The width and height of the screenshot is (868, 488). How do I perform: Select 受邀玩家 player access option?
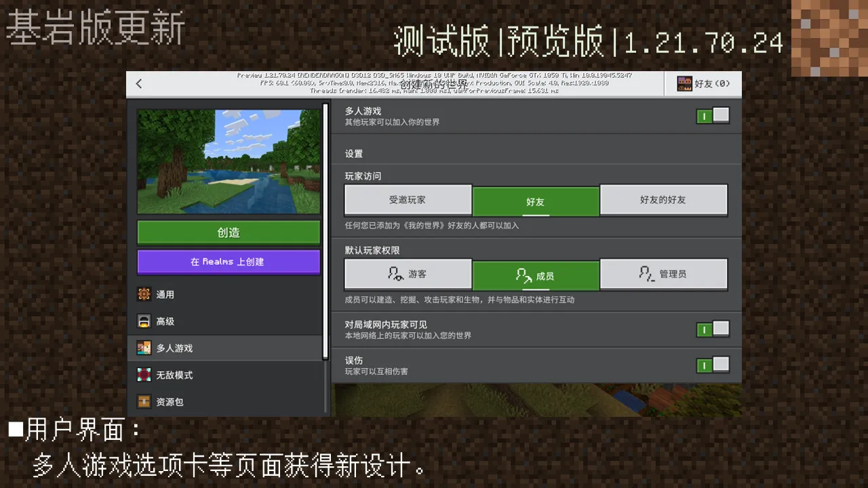tap(408, 200)
